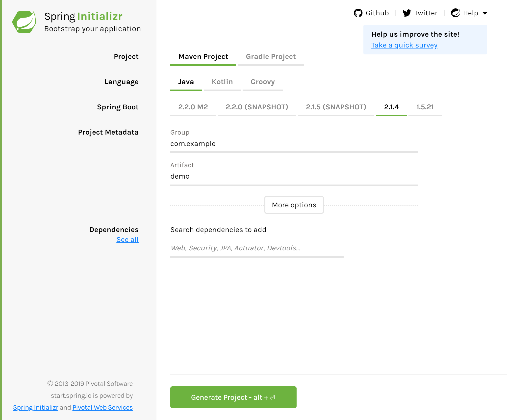Click the Spring leaf logo icon
The image size is (507, 420).
(x=24, y=22)
